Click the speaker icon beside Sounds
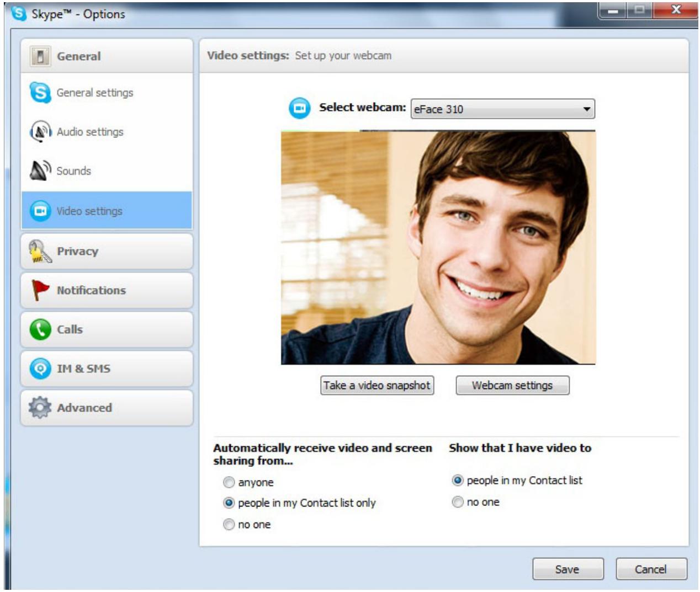Viewport: 700px width, 592px height. (x=40, y=170)
